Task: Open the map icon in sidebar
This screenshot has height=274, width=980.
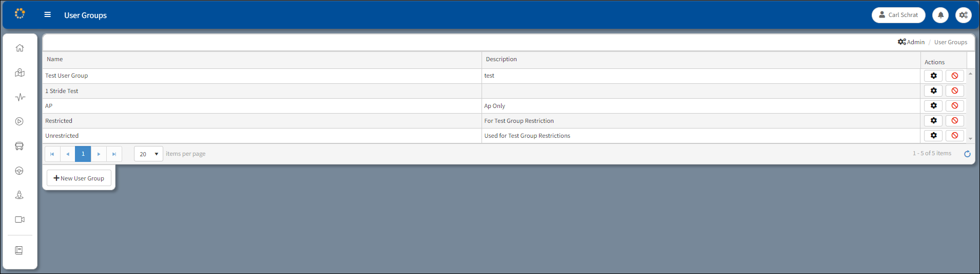Action: point(20,72)
